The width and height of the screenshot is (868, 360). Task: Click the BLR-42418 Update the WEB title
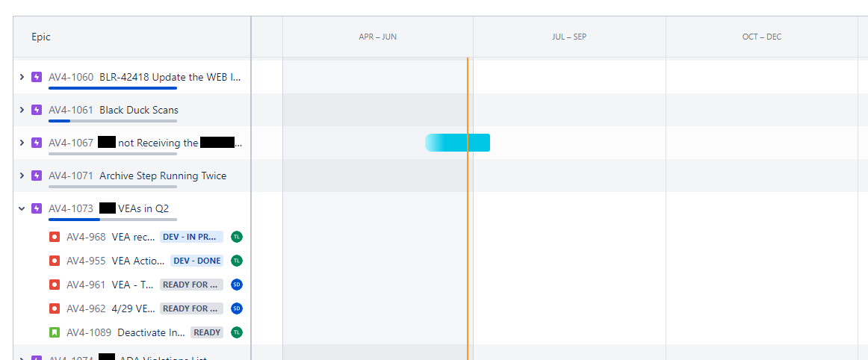point(170,77)
